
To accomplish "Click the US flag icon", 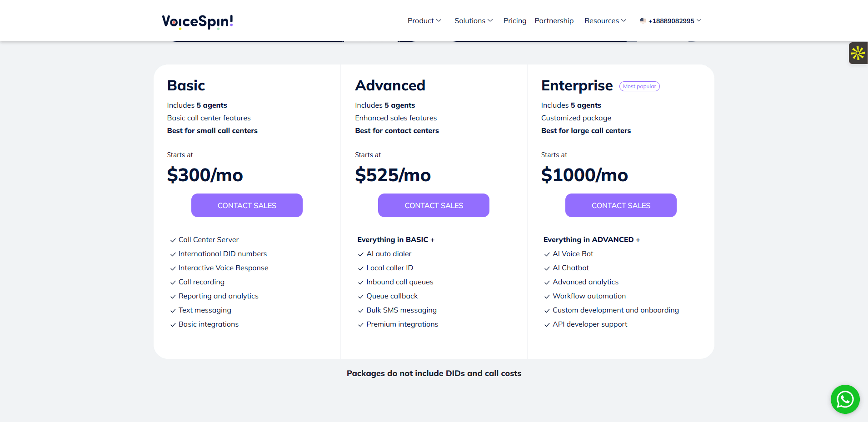I will tap(643, 21).
